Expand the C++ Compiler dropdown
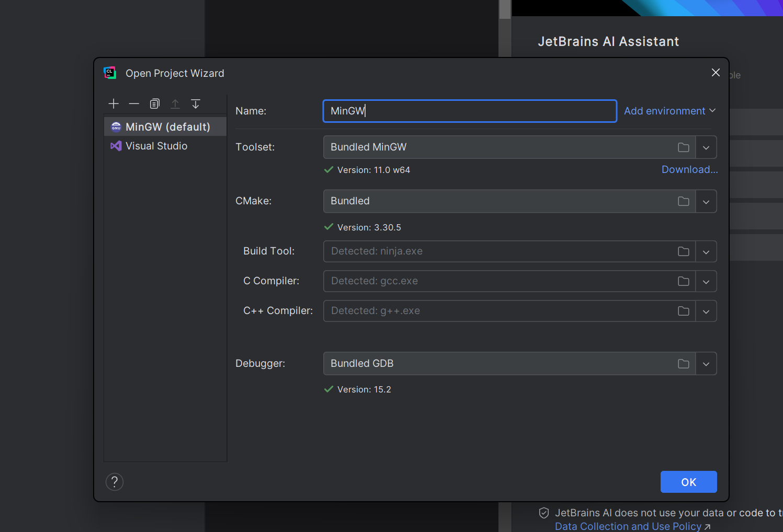The width and height of the screenshot is (783, 532). tap(706, 311)
